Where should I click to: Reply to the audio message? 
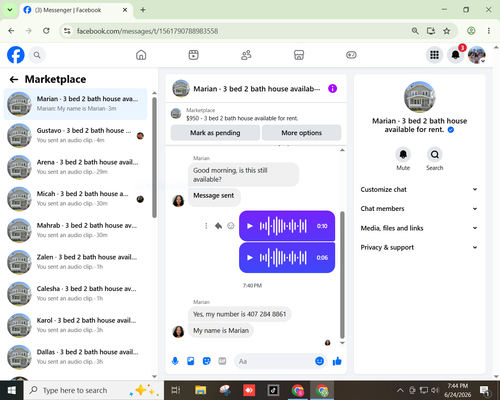(218, 226)
